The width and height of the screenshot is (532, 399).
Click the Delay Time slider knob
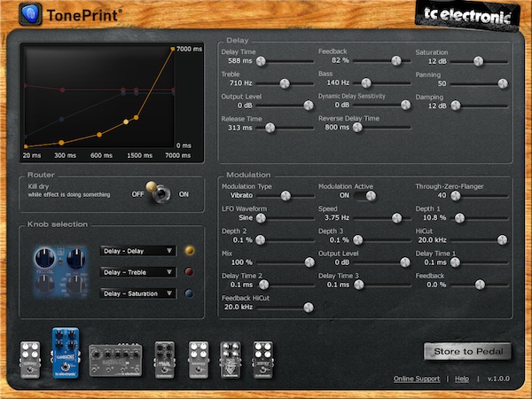click(x=261, y=61)
